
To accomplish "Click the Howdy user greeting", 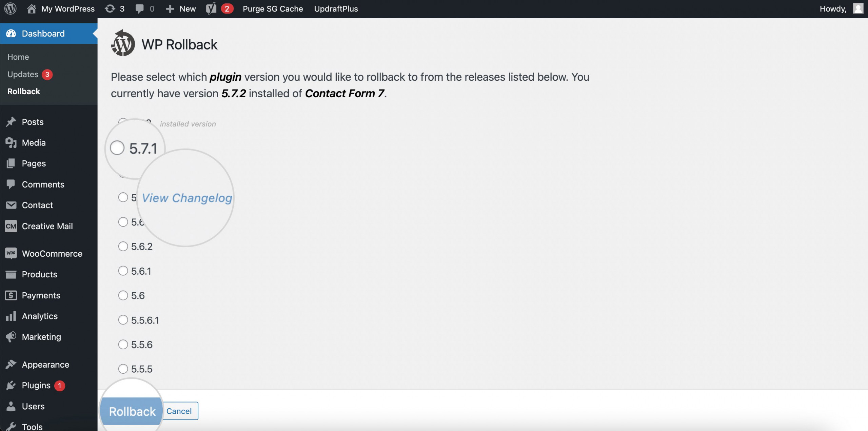I will (x=833, y=9).
